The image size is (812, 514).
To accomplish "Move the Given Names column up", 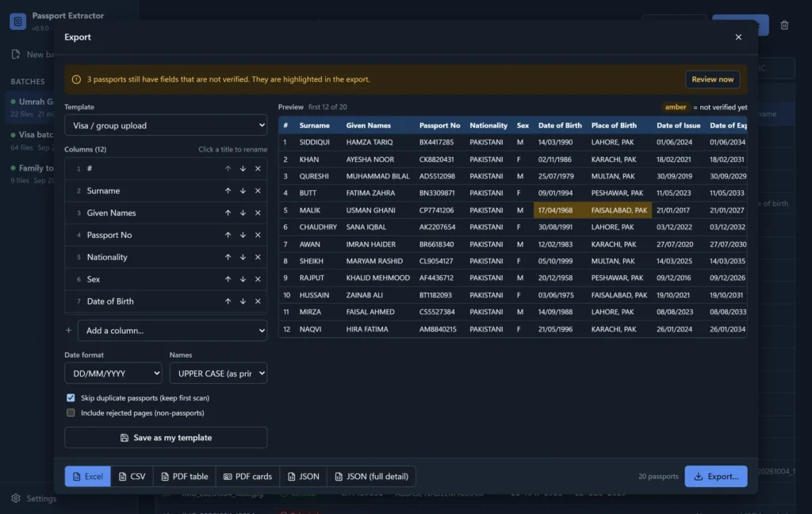I will [x=228, y=213].
